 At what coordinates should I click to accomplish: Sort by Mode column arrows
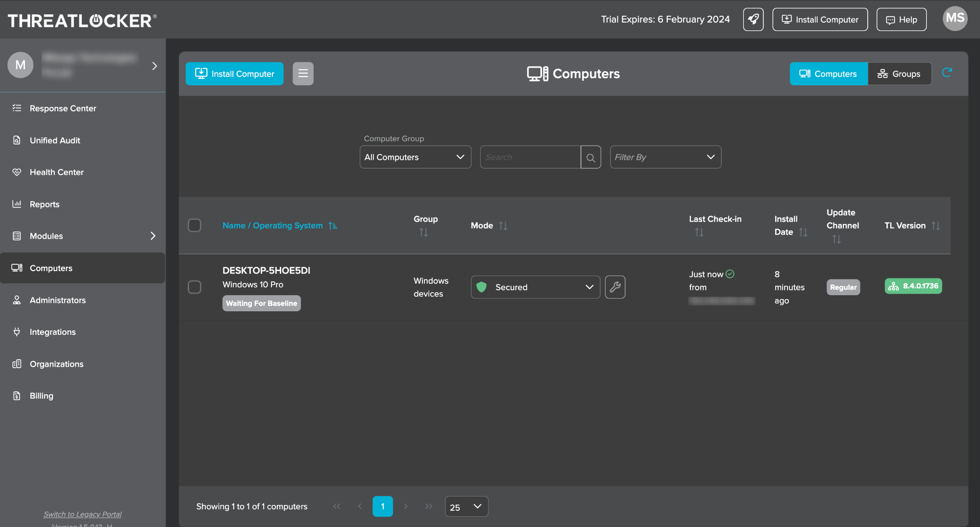(x=503, y=226)
